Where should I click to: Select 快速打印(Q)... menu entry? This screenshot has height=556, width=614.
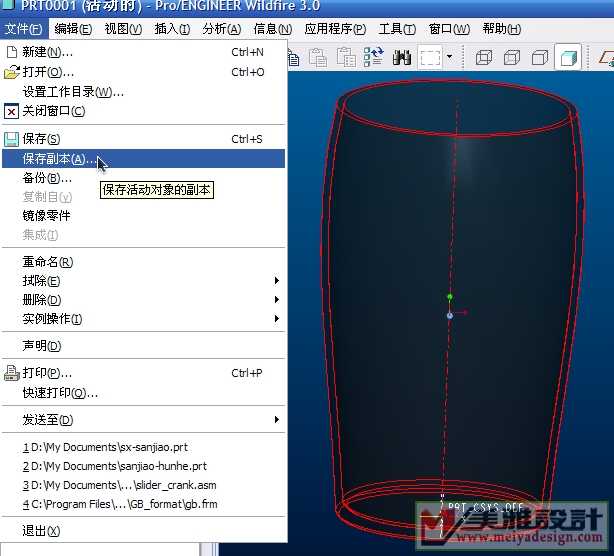[143, 392]
